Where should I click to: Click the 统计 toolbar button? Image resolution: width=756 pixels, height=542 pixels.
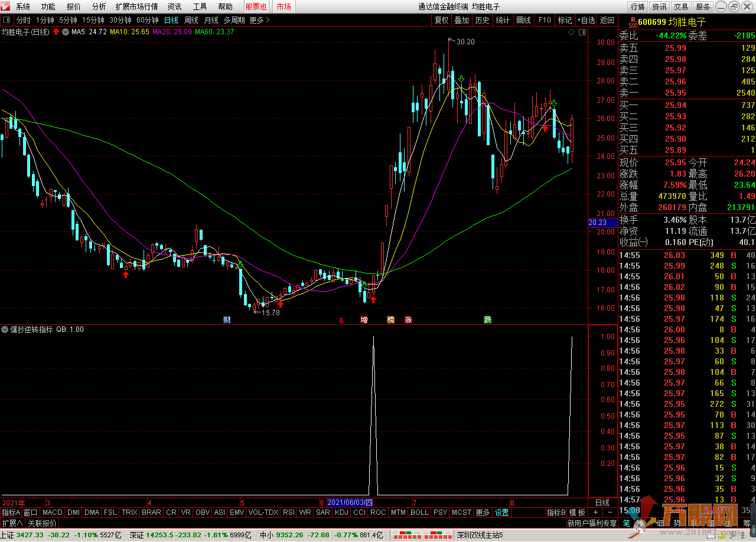click(503, 20)
